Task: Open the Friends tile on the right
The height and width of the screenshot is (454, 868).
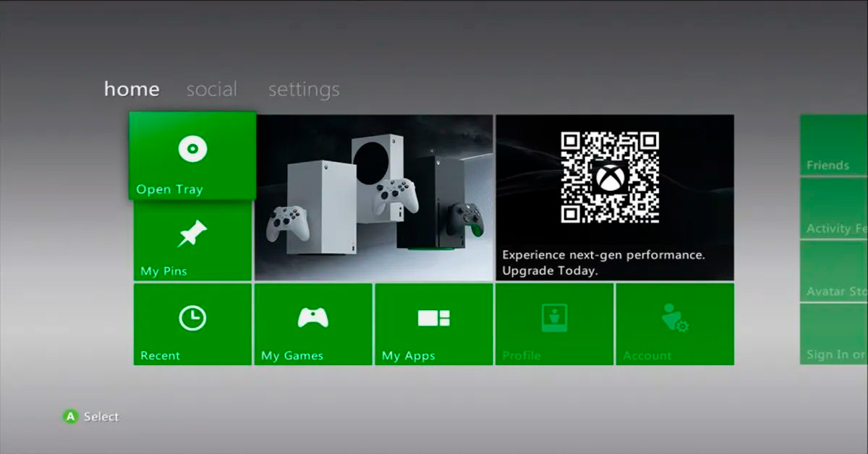Action: tap(833, 145)
